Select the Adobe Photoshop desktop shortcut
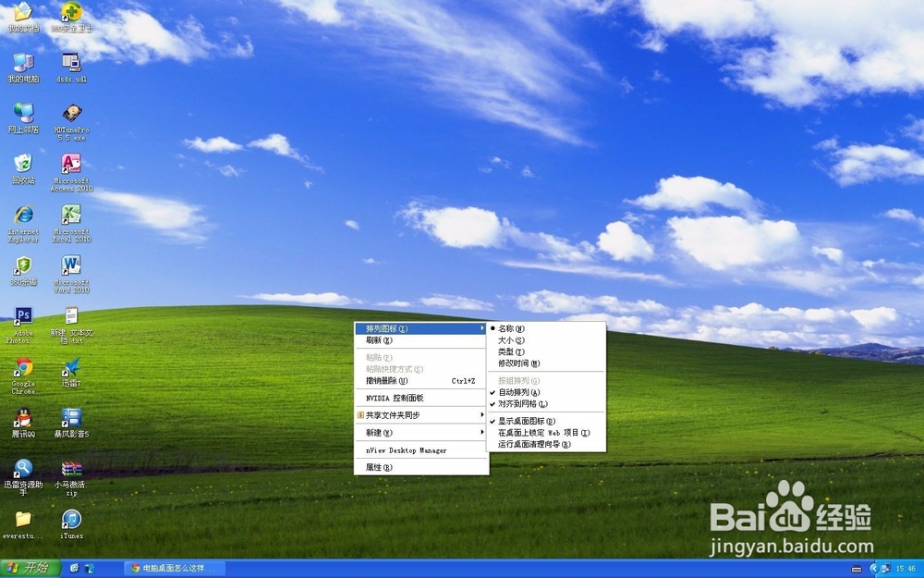The image size is (924, 578). click(x=23, y=325)
